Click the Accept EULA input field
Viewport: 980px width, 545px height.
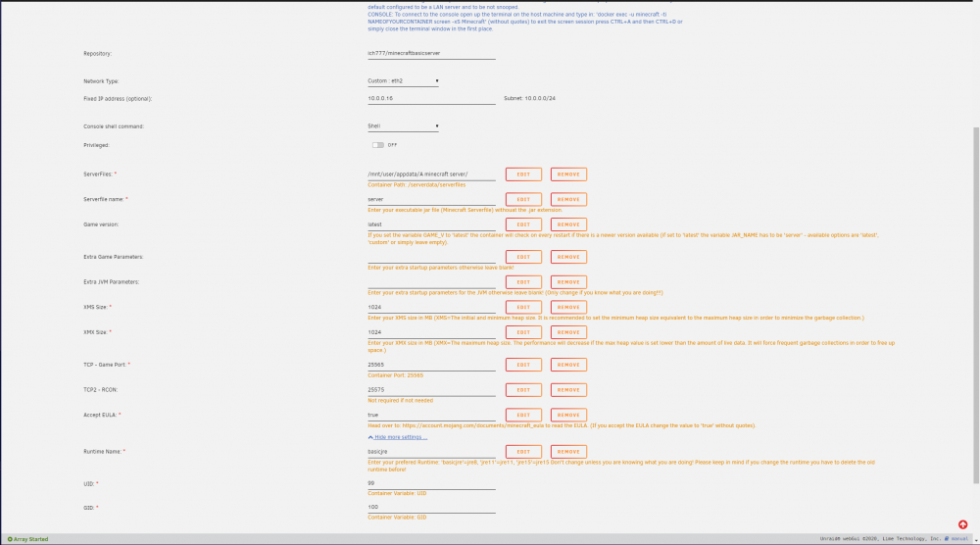pos(431,415)
